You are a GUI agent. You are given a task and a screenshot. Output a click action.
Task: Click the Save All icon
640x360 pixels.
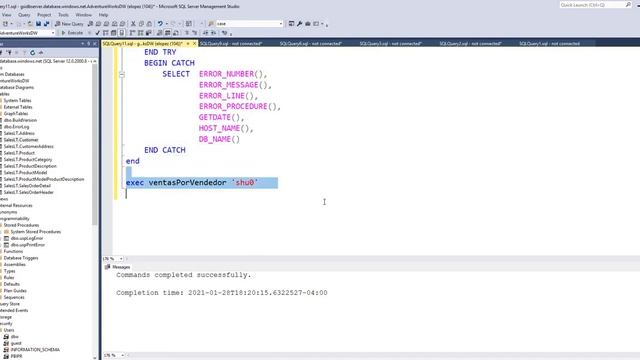pyautogui.click(x=46, y=24)
